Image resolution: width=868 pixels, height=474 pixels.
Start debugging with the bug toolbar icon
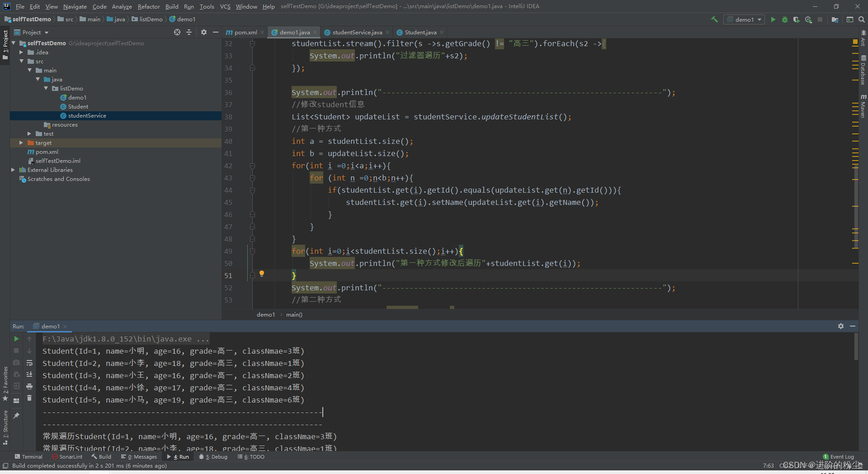tap(785, 19)
